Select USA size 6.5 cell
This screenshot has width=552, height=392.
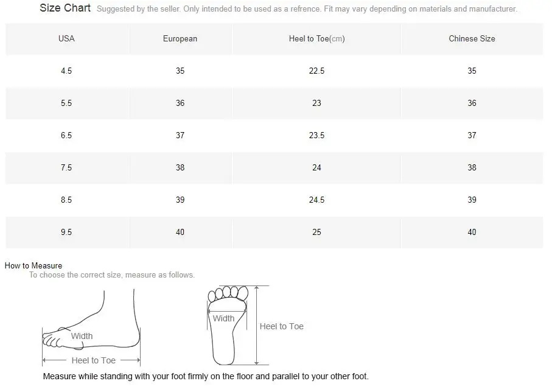point(66,135)
